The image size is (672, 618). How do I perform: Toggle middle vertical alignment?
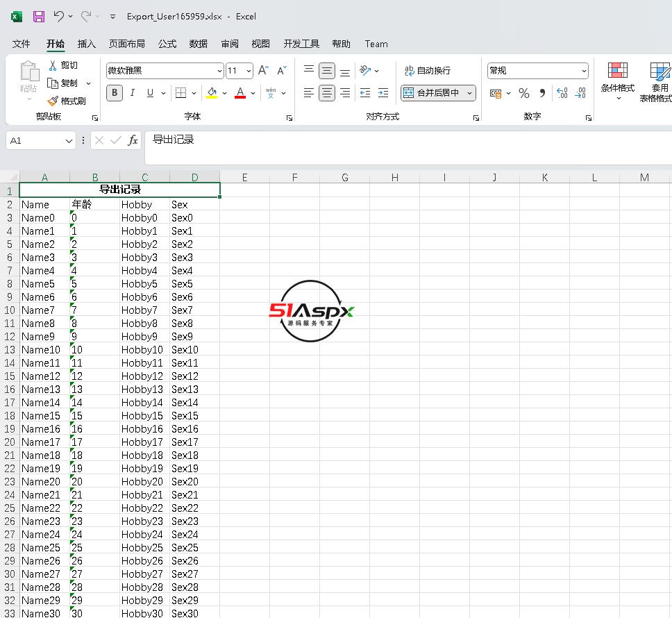point(327,71)
